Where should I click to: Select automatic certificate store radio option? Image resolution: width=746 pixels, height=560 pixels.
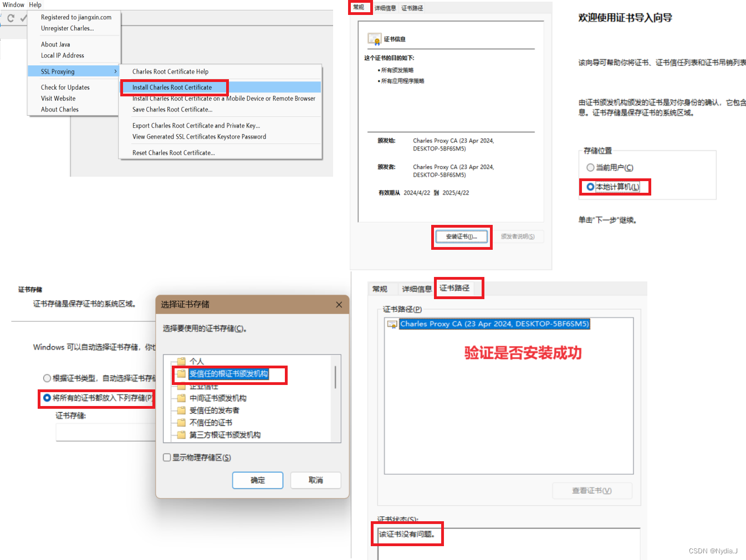(47, 378)
